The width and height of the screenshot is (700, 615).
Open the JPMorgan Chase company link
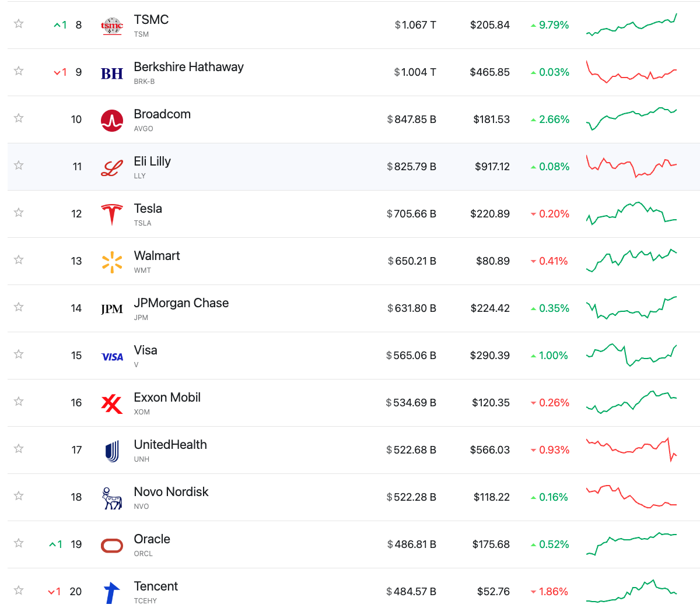point(181,303)
